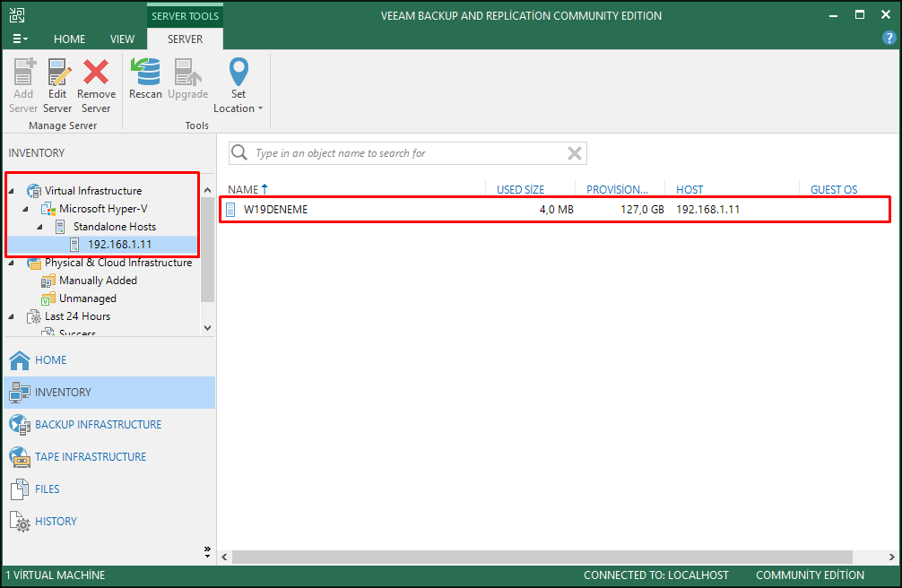Sort by Guest OS column header
Viewport: 902px width, 588px height.
[834, 189]
